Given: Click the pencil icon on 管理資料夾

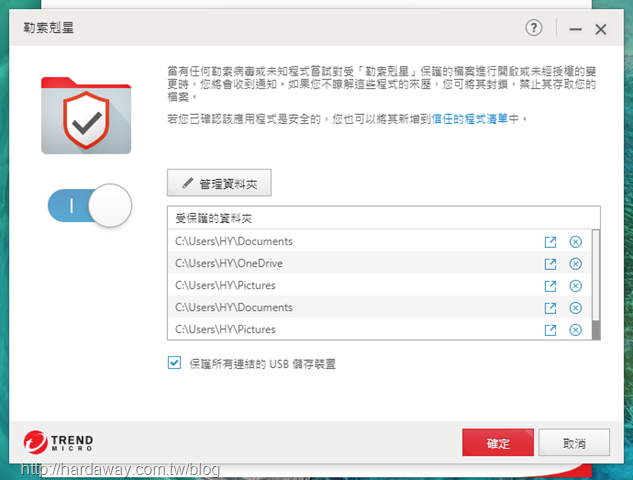Looking at the screenshot, I should point(187,183).
